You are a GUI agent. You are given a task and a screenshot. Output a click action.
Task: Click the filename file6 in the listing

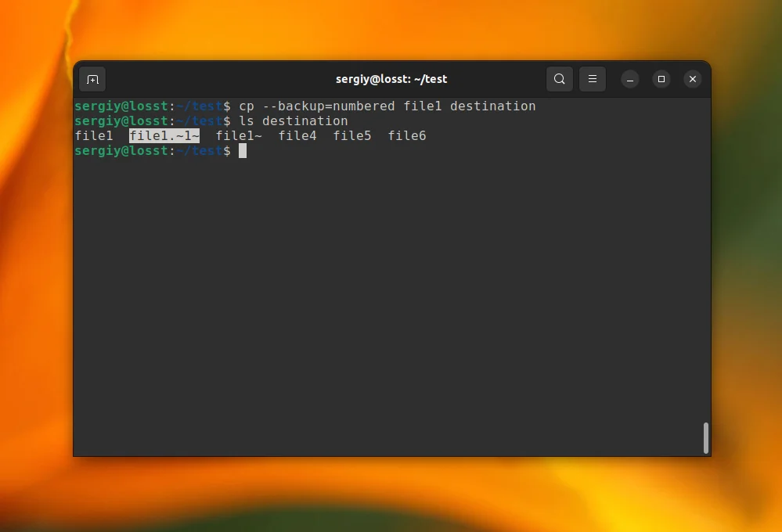[x=406, y=135]
